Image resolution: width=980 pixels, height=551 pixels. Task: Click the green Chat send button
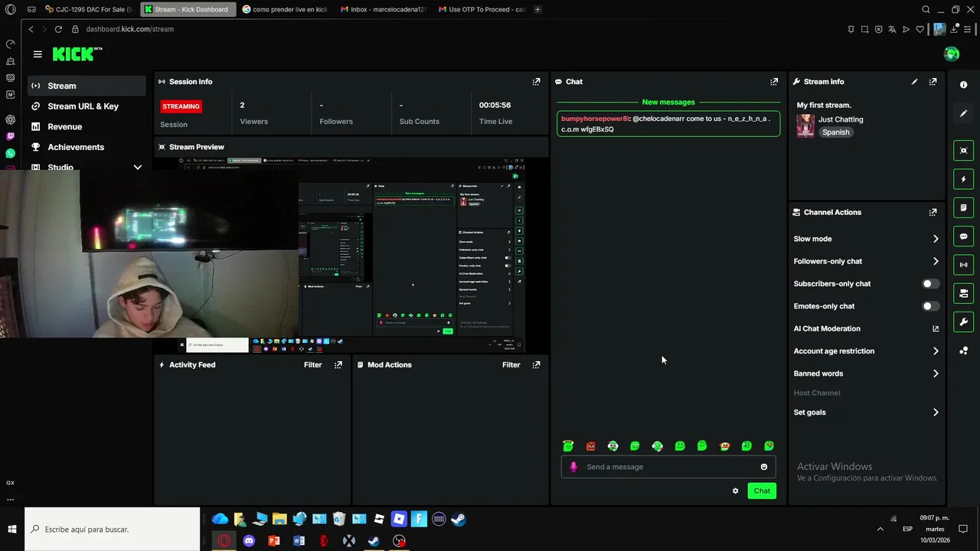click(x=762, y=491)
